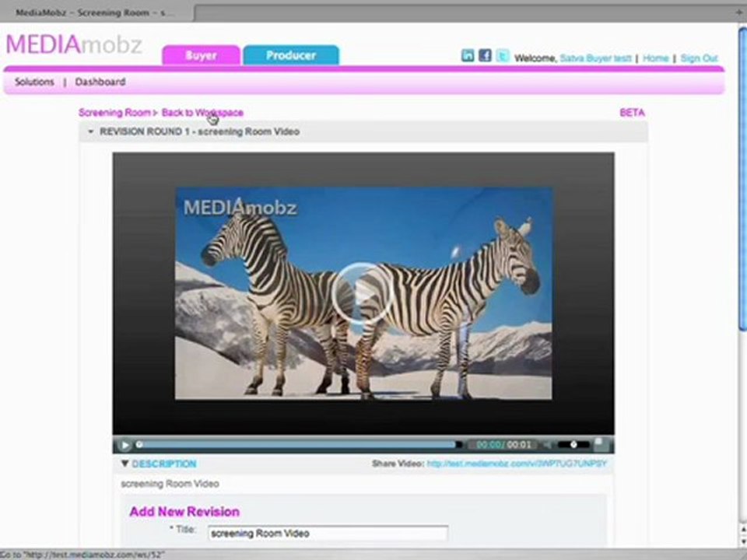This screenshot has height=560, width=747.
Task: Click into the Title input field
Action: 328,534
